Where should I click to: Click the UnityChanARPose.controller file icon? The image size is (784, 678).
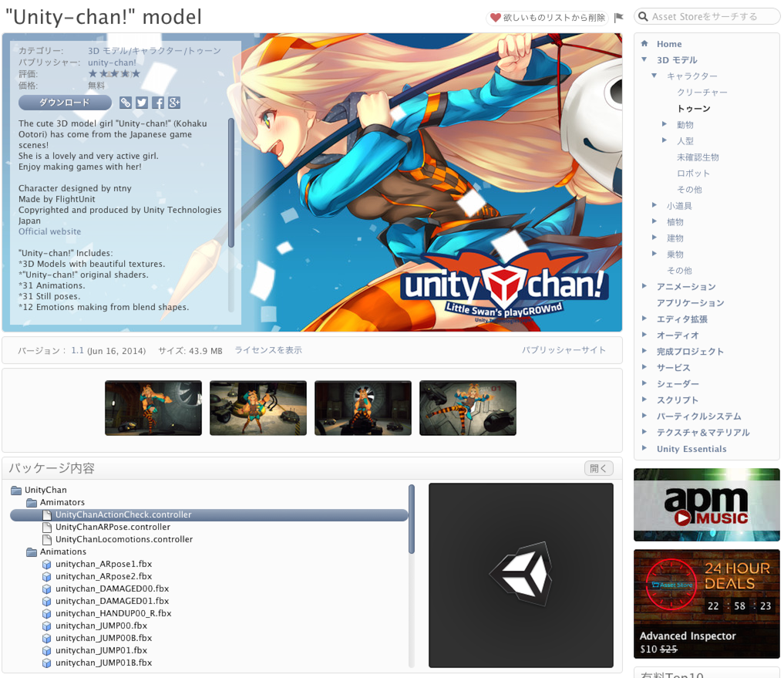[47, 527]
